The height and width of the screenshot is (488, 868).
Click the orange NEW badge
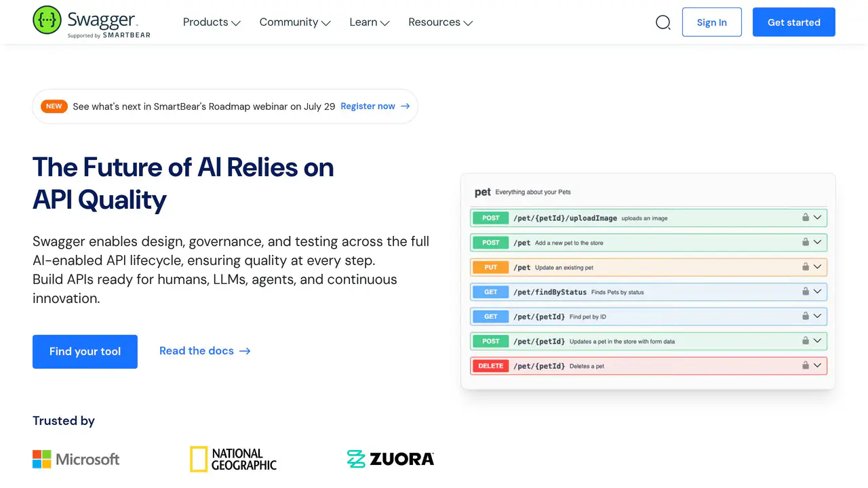(54, 106)
